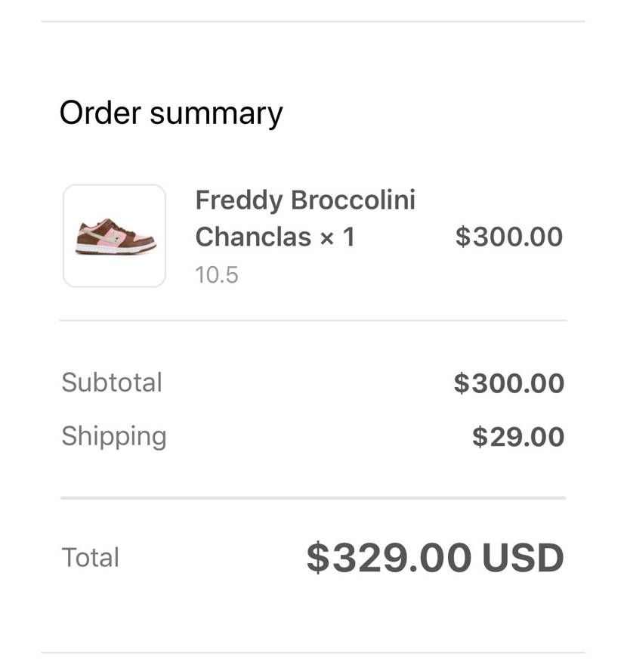Click the USD currency code
This screenshot has width=627, height=672.
click(x=523, y=558)
